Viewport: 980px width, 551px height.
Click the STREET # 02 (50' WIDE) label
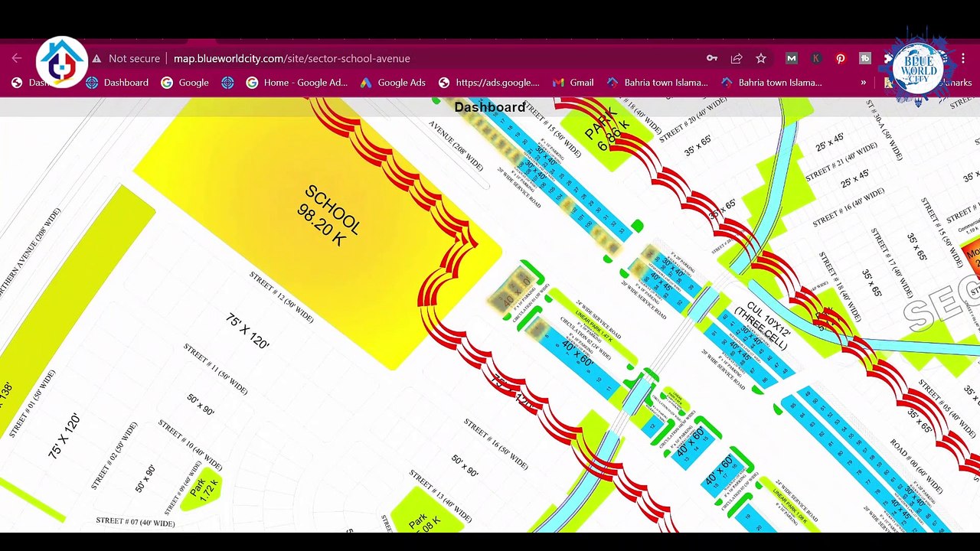116,455
